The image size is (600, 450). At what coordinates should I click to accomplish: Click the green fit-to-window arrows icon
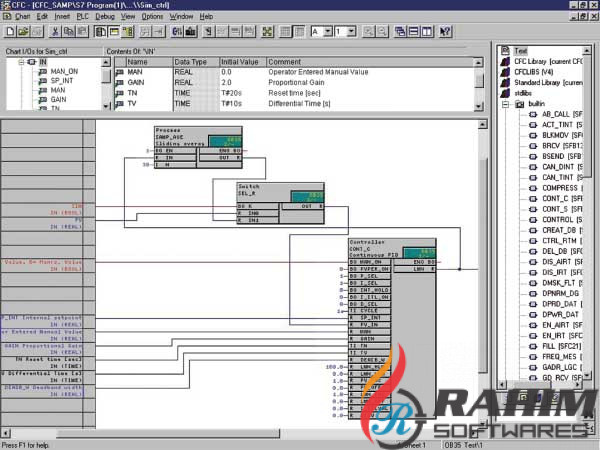click(x=267, y=31)
